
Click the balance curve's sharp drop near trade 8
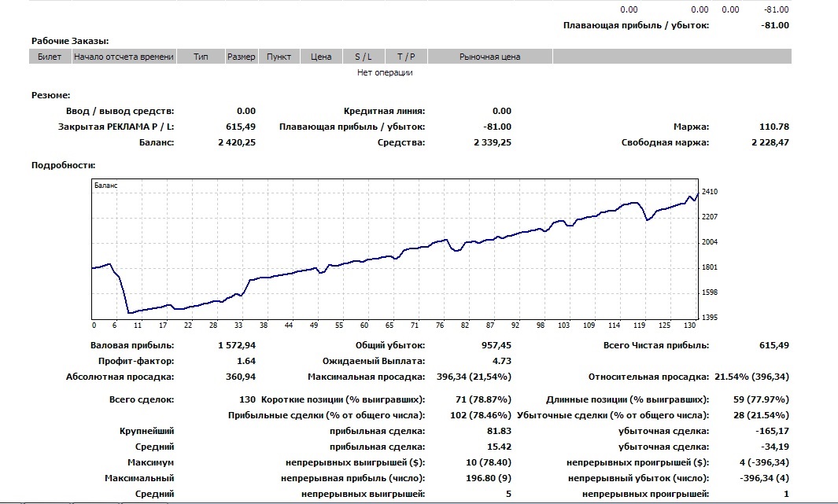[124, 293]
